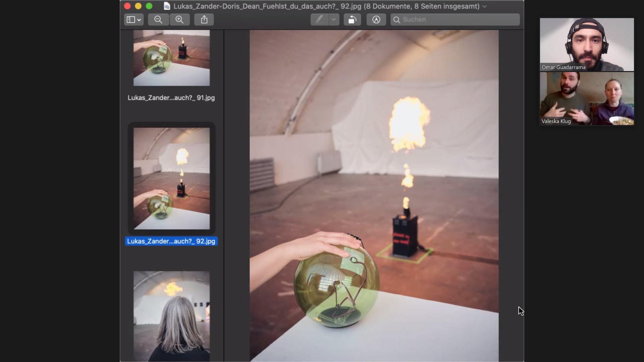Rotate the image with rotate button
This screenshot has width=644, height=362.
pyautogui.click(x=352, y=20)
